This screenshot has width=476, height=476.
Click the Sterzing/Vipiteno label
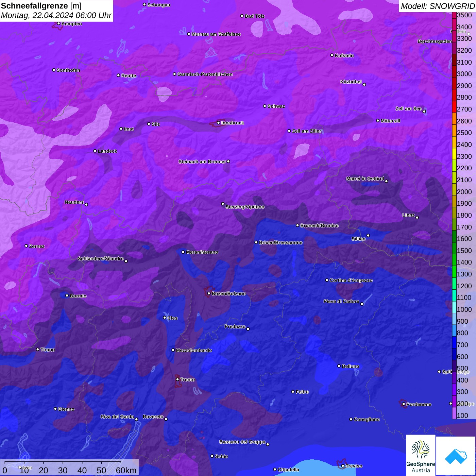click(x=245, y=207)
